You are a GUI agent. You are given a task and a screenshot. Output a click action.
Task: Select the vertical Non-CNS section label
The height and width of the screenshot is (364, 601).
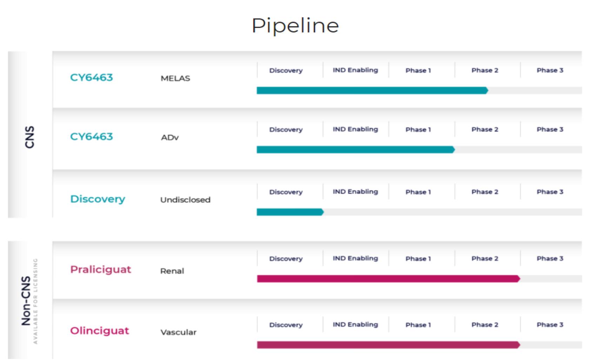coord(26,301)
